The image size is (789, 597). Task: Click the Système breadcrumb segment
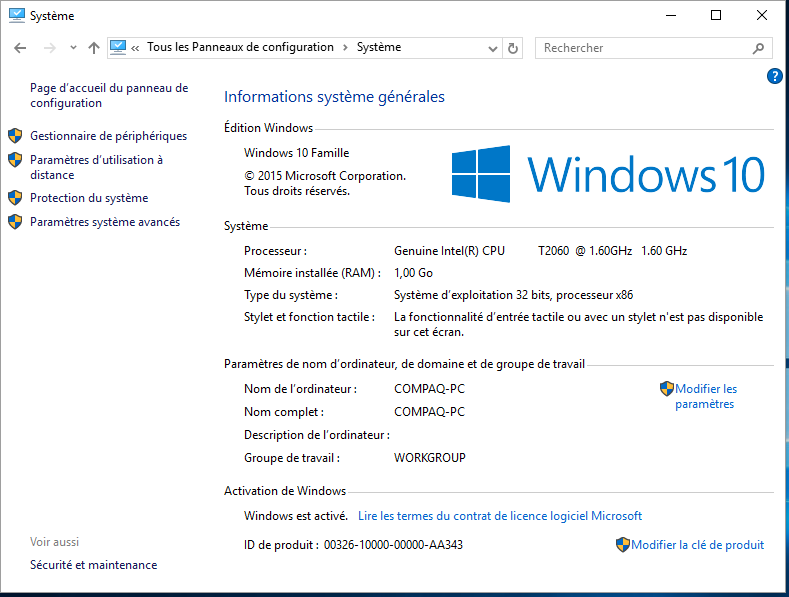[379, 47]
